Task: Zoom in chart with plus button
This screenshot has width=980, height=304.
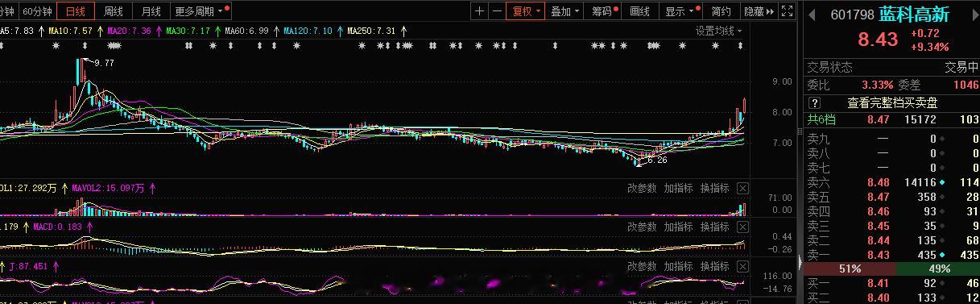Action: point(480,11)
